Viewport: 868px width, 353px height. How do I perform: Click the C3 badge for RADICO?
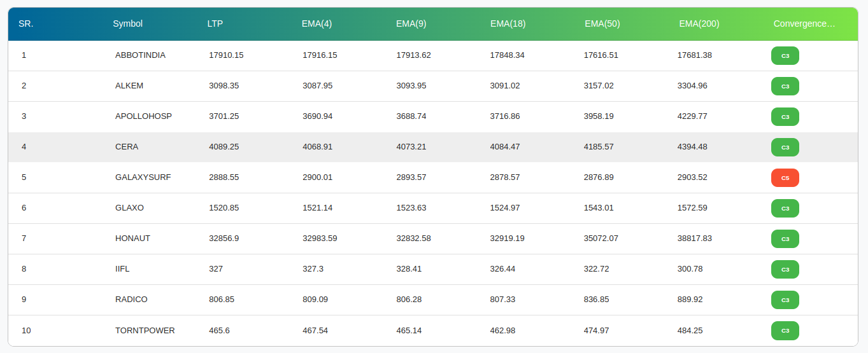click(x=785, y=300)
